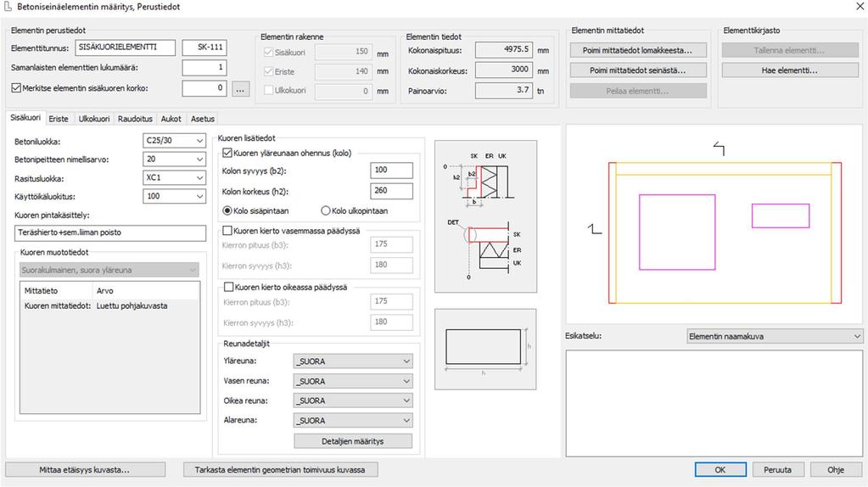Click Poimi mittatiedot seinästä button
This screenshot has width=868, height=487.
click(638, 70)
